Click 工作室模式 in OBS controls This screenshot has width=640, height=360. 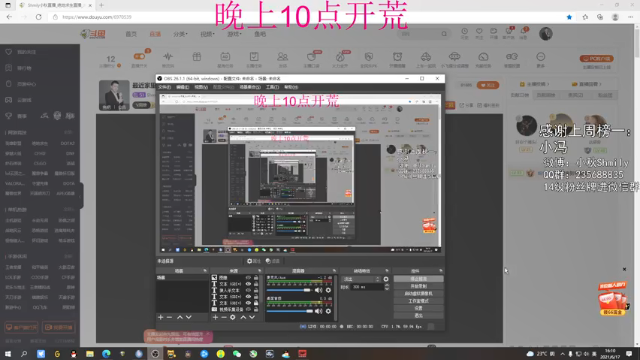418,301
